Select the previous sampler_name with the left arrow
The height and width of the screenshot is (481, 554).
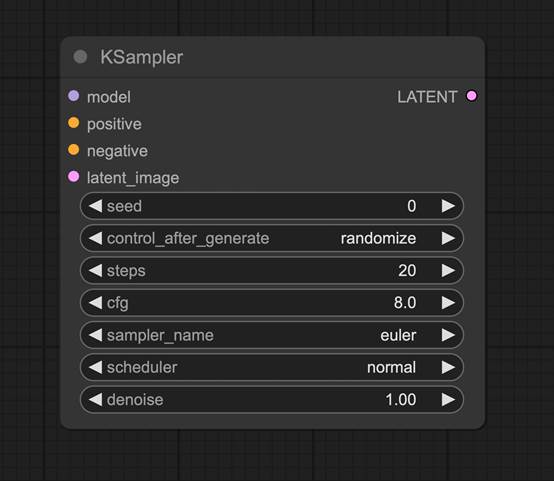[95, 335]
